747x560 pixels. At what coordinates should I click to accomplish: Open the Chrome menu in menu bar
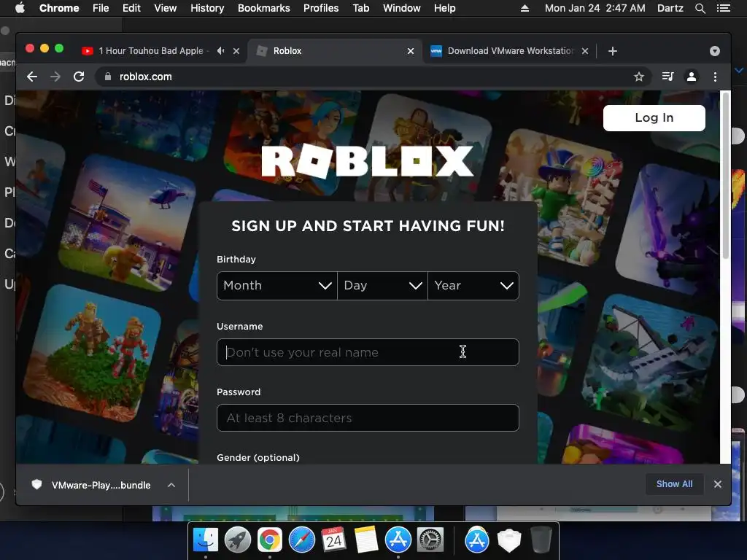(x=59, y=8)
